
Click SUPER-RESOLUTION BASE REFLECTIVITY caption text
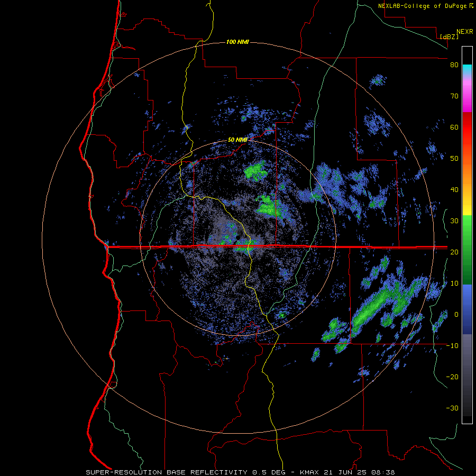click(167, 472)
